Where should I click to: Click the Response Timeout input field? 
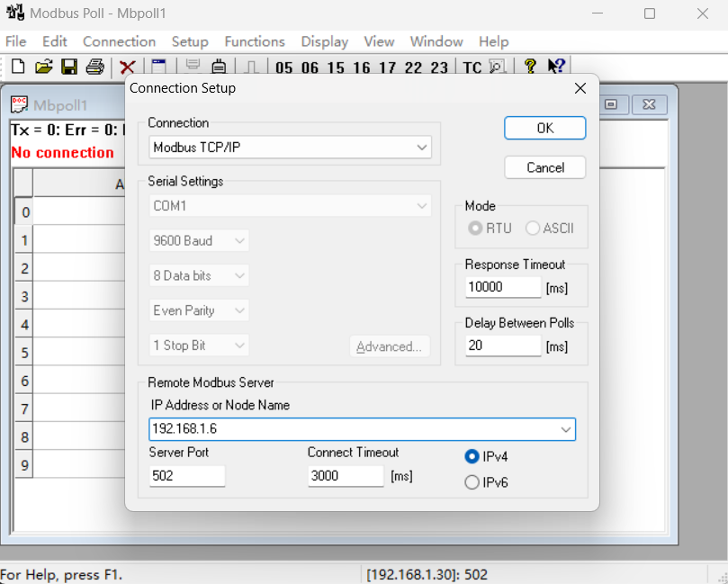pyautogui.click(x=503, y=287)
